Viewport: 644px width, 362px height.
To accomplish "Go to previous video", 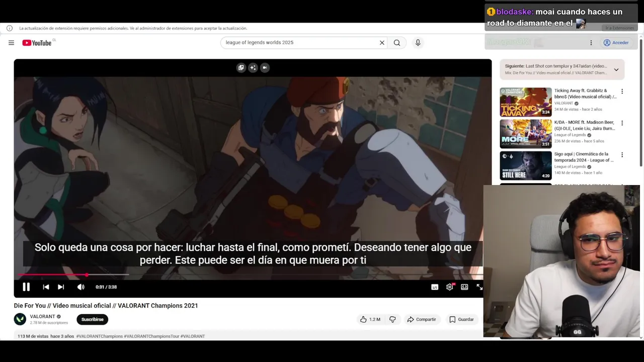I will point(46,287).
